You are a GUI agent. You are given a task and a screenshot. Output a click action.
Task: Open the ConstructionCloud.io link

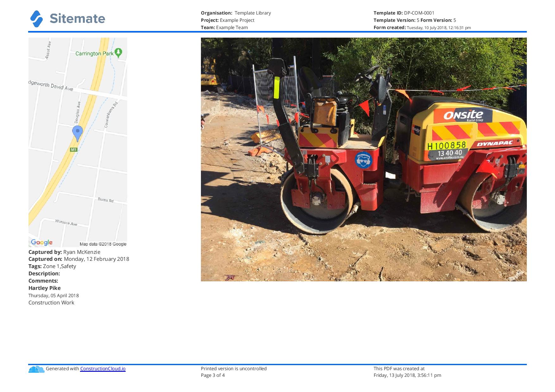(103, 369)
